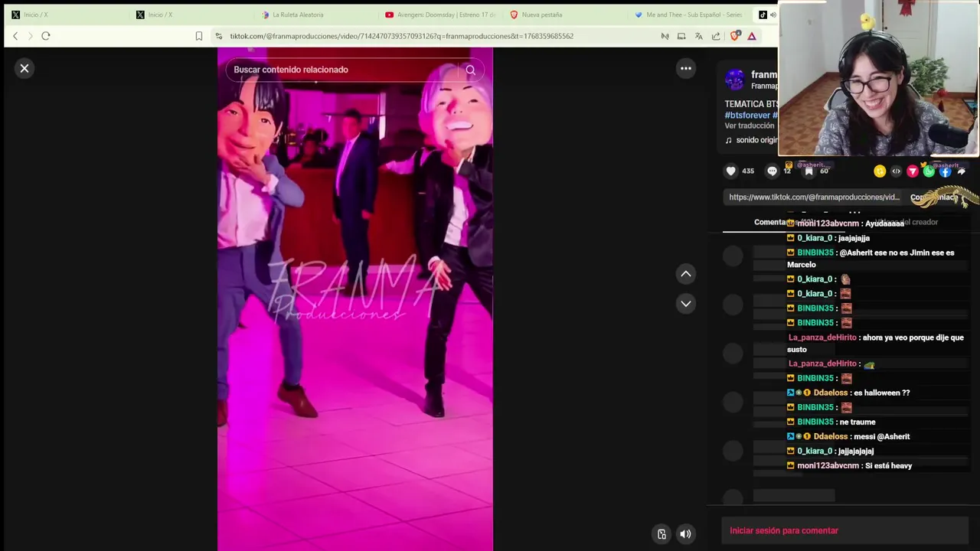Open franmaproducciones profile avatar
This screenshot has height=551, width=980.
pyautogui.click(x=735, y=80)
